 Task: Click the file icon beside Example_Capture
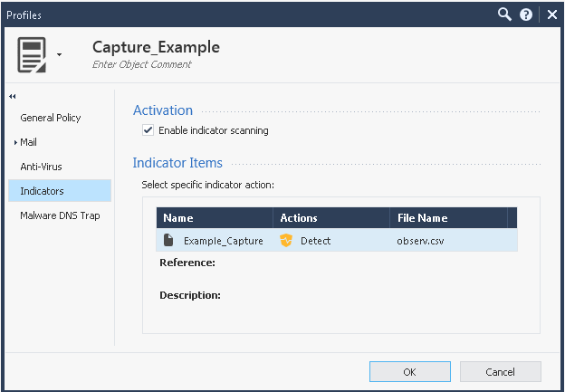click(168, 241)
